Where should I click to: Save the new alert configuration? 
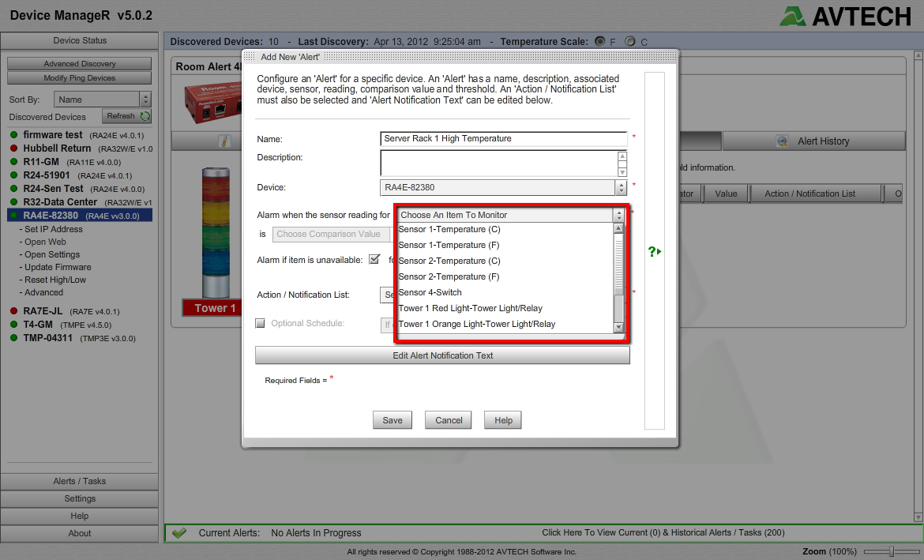pos(393,419)
